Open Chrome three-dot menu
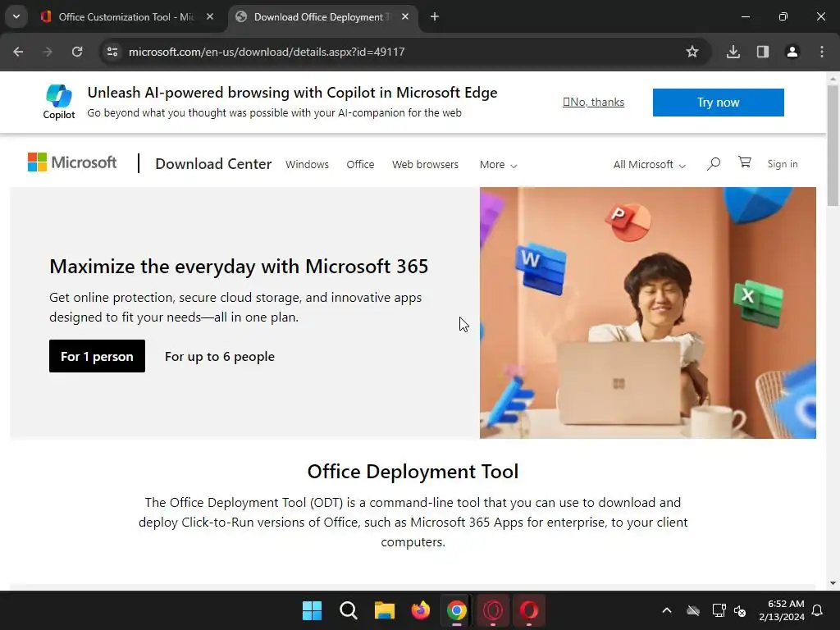The width and height of the screenshot is (840, 630). point(822,52)
